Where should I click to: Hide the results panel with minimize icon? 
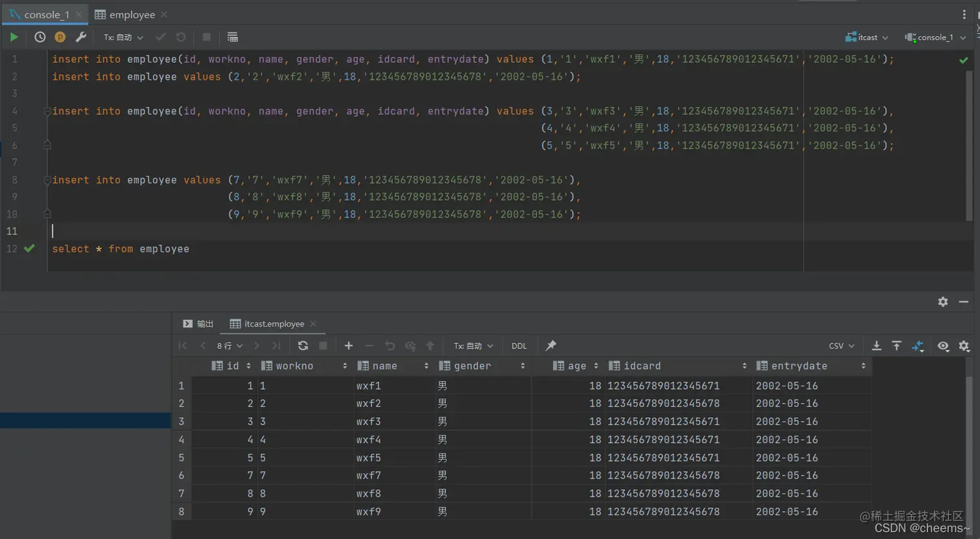click(964, 302)
